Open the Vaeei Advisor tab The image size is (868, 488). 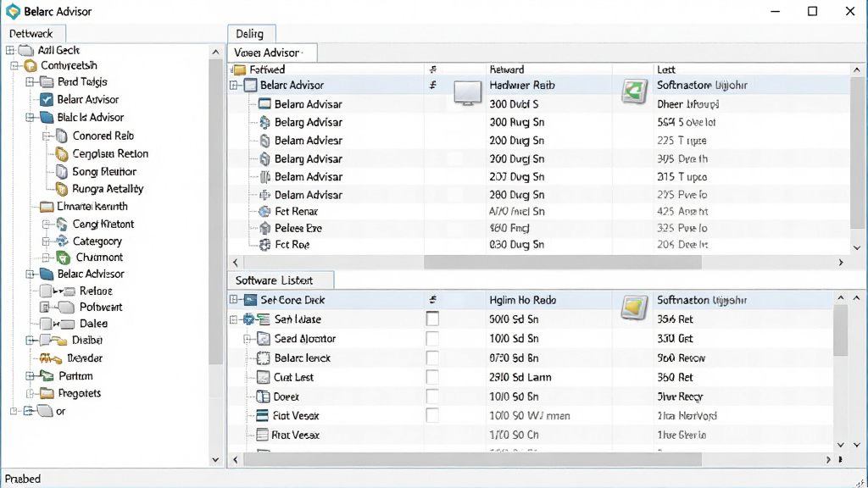272,53
